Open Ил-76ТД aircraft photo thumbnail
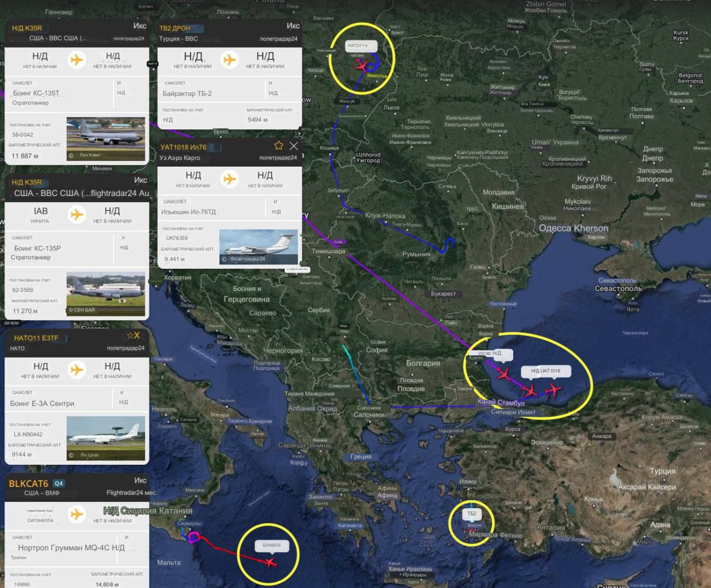Screen dimensions: 711x588 pos(259,247)
